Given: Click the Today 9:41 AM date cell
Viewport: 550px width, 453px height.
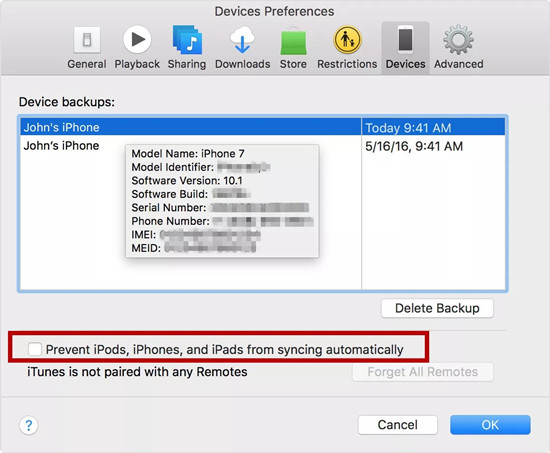Looking at the screenshot, I should [x=434, y=127].
